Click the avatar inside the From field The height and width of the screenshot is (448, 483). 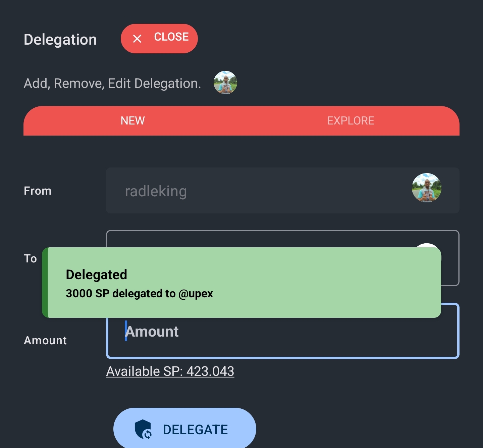(426, 188)
